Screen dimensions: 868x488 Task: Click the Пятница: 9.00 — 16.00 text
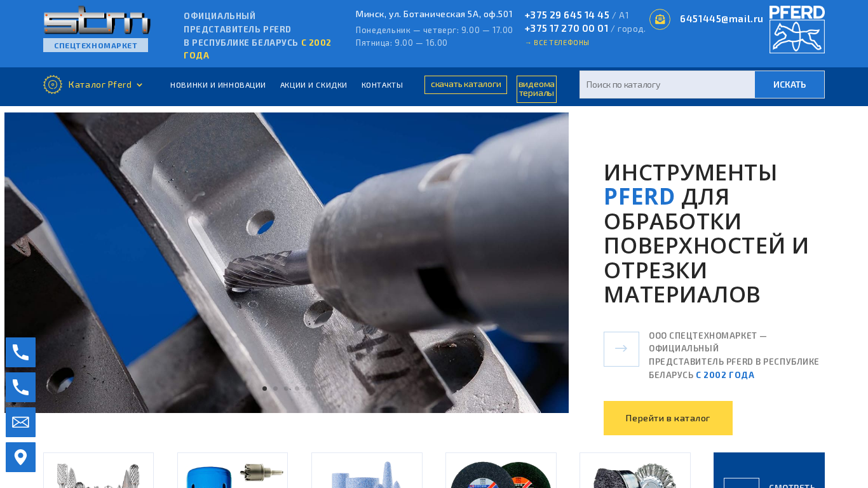point(402,43)
